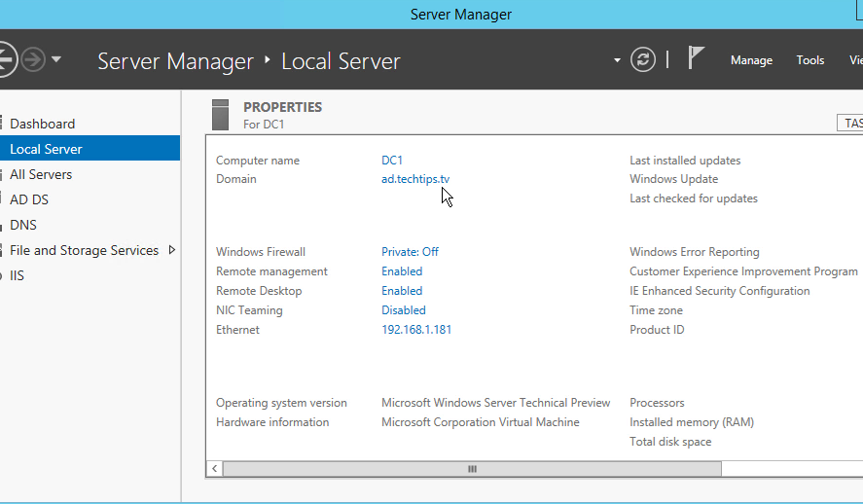Click Microsoft Corporation Virtual Machine text
This screenshot has height=504, width=863.
(x=480, y=422)
